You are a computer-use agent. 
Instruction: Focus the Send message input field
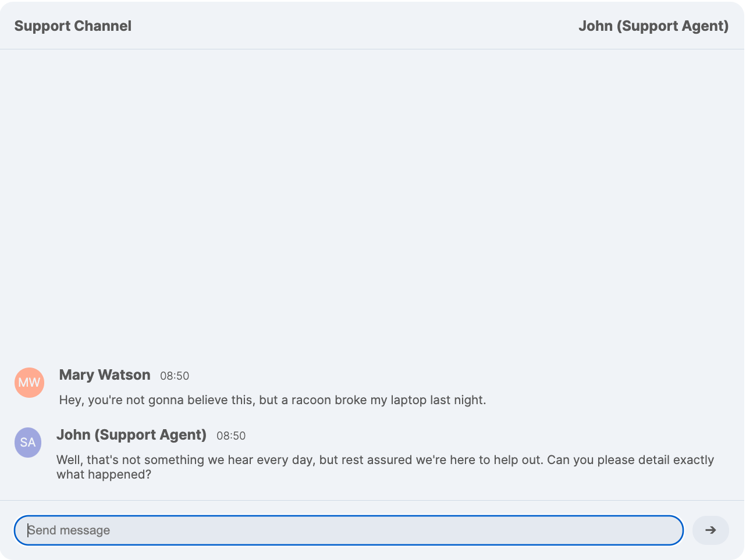tap(349, 530)
